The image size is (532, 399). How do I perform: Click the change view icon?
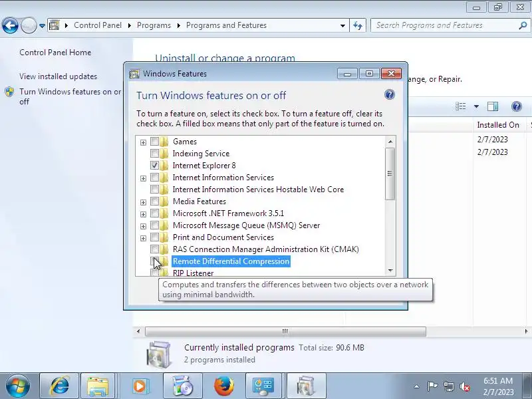click(460, 106)
